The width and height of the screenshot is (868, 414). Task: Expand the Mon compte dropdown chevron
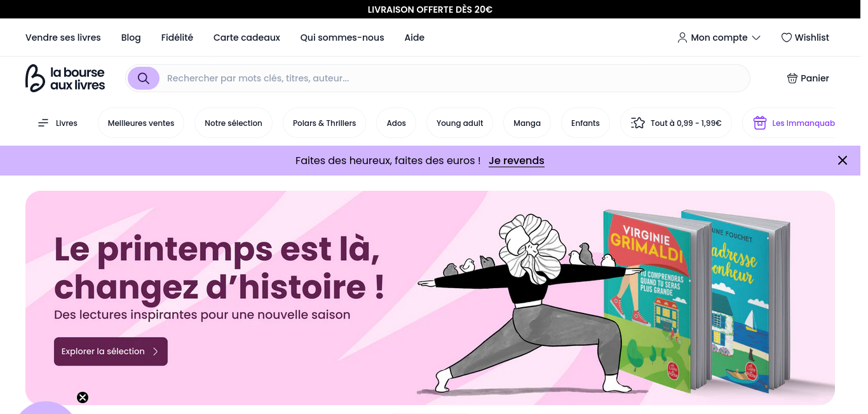(x=756, y=38)
